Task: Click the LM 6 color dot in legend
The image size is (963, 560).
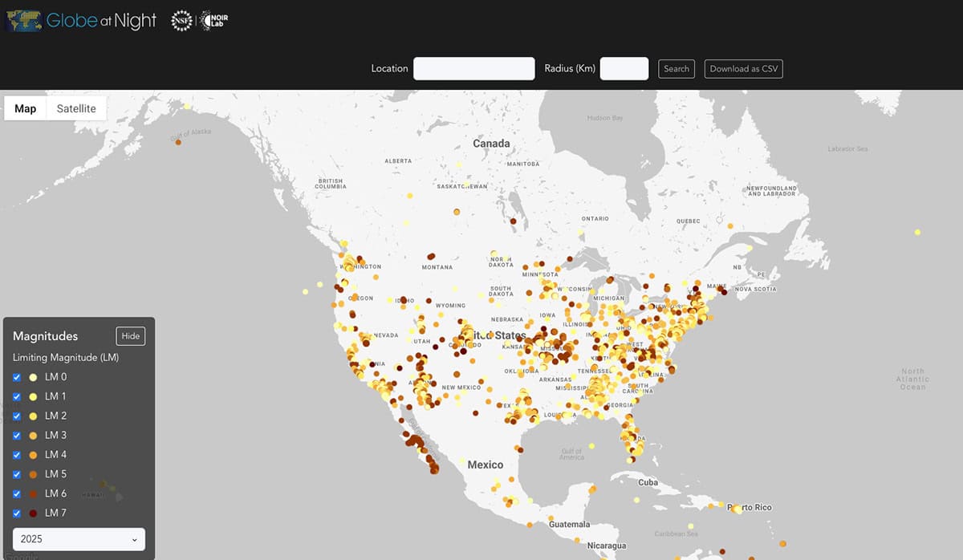Action: 33,494
